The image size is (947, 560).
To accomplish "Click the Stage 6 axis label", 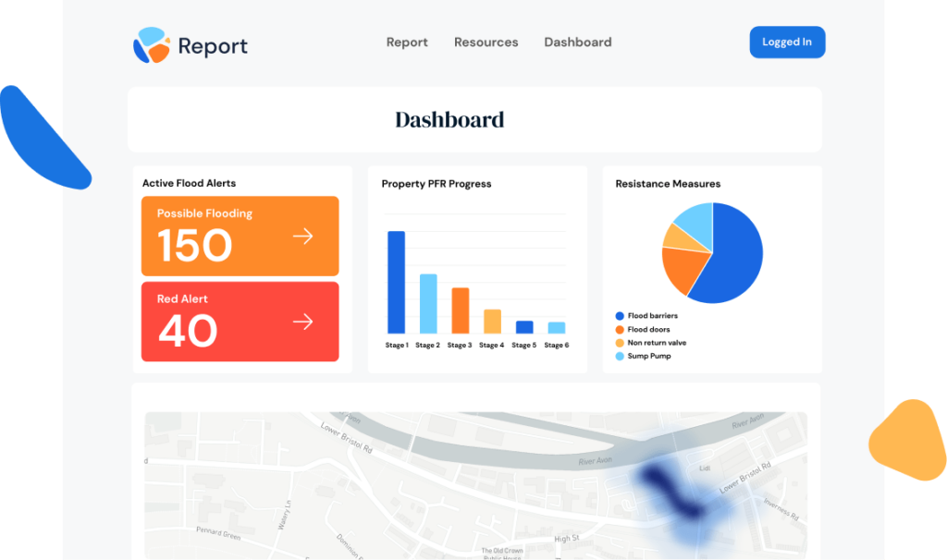I will (556, 346).
